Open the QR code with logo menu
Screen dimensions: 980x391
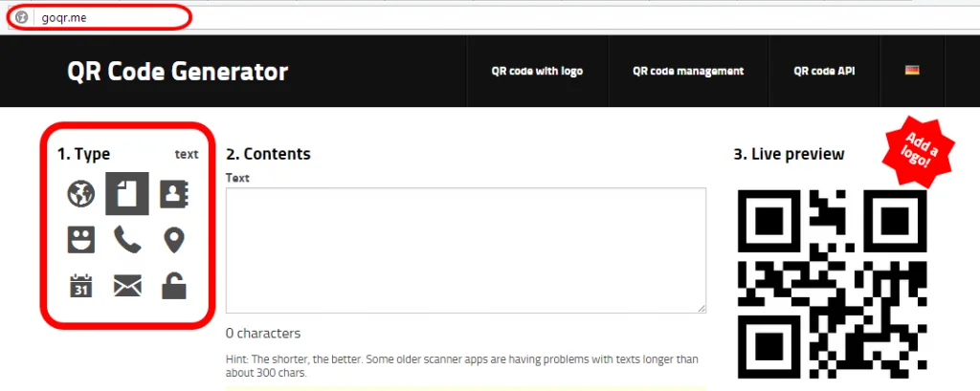(537, 72)
